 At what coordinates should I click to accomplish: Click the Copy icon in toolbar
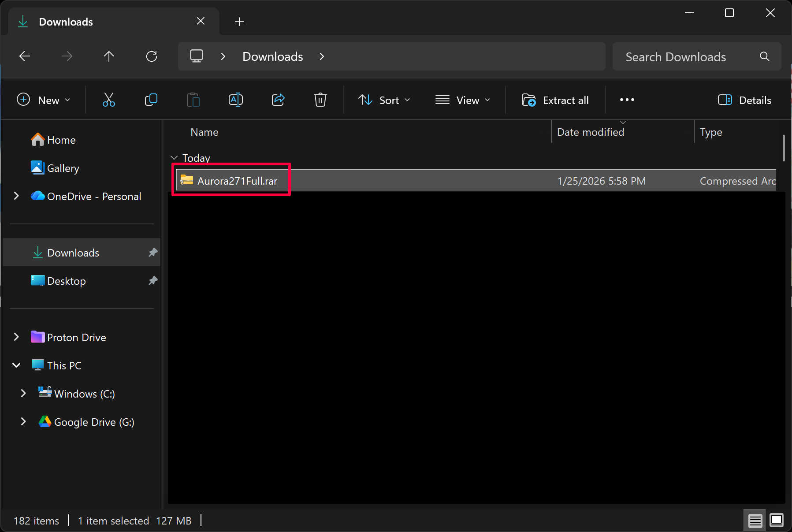(x=151, y=100)
